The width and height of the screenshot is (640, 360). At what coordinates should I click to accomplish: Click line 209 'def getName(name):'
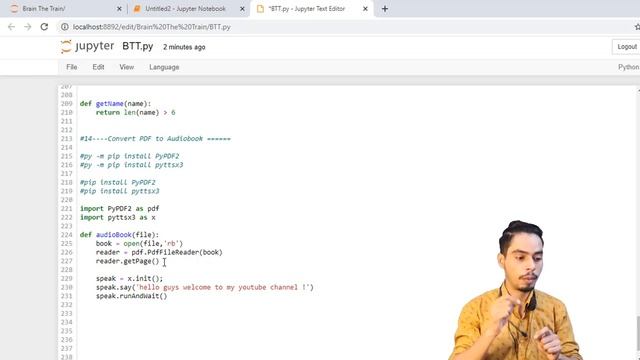(115, 104)
